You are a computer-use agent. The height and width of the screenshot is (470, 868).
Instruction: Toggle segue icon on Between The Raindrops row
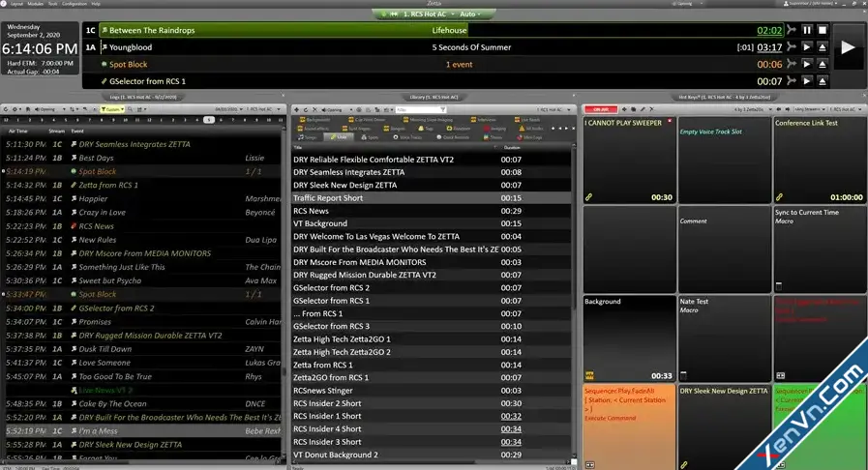tap(792, 30)
